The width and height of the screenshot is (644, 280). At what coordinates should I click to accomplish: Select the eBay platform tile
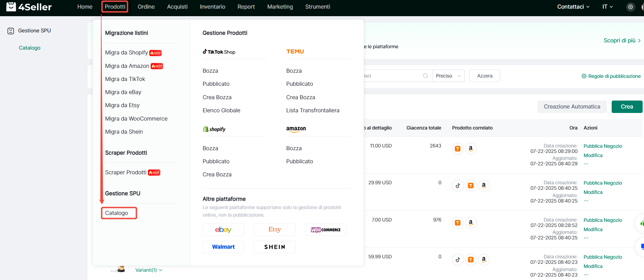(x=223, y=230)
